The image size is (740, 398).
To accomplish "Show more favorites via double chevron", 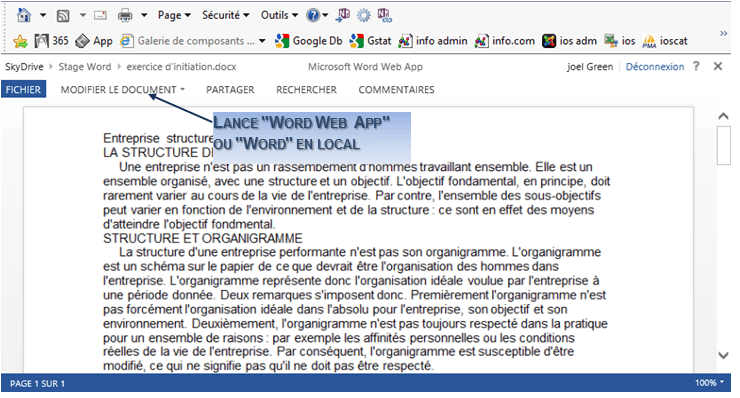I will tap(723, 34).
